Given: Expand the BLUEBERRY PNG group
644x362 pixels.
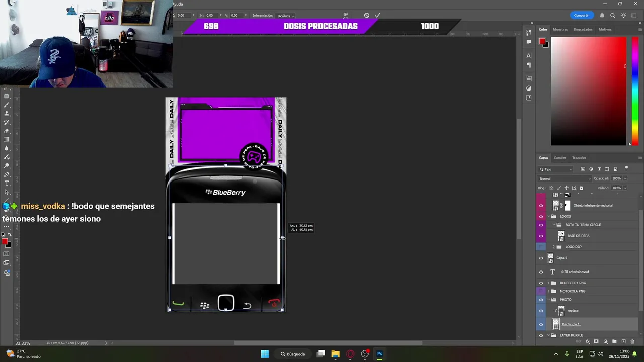Looking at the screenshot, I should point(549,283).
